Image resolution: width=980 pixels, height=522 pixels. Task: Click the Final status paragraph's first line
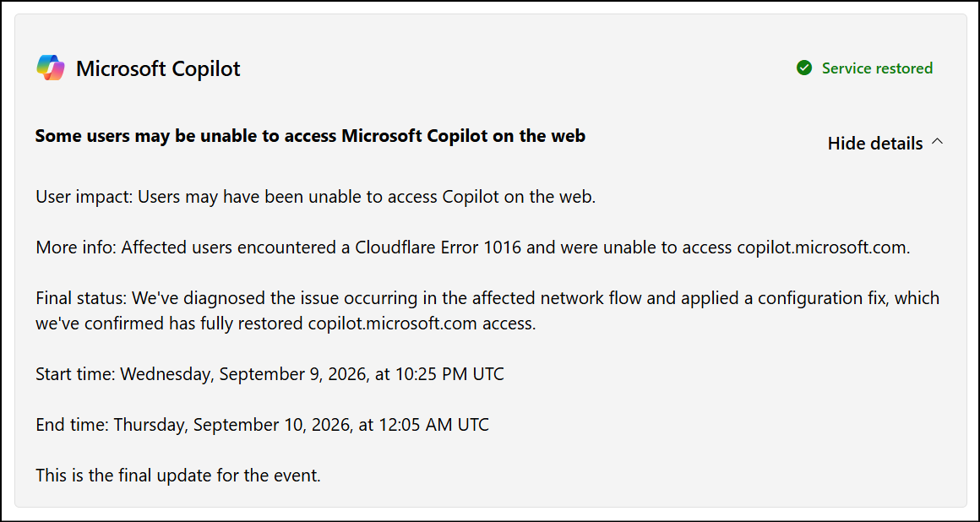pos(487,299)
